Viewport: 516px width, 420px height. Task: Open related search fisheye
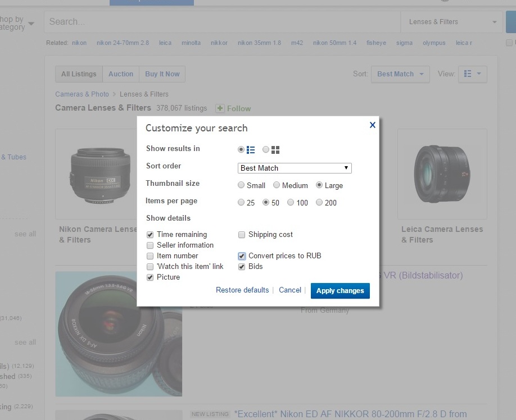(x=376, y=43)
